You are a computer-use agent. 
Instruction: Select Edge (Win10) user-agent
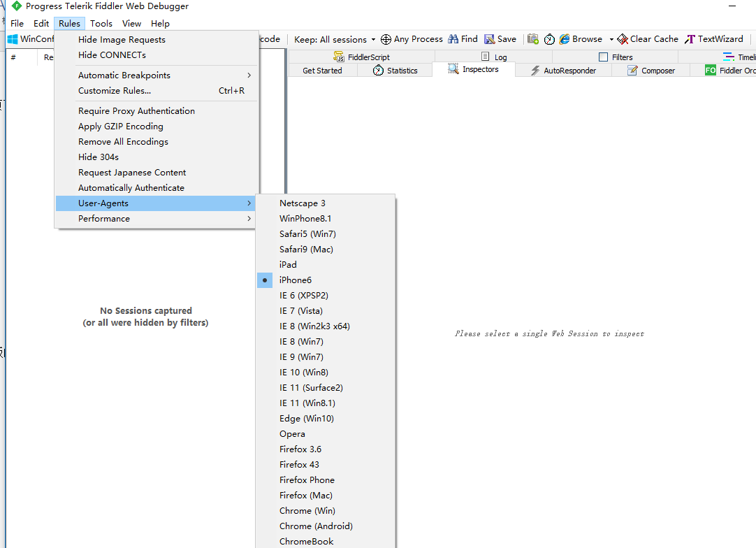click(326, 419)
